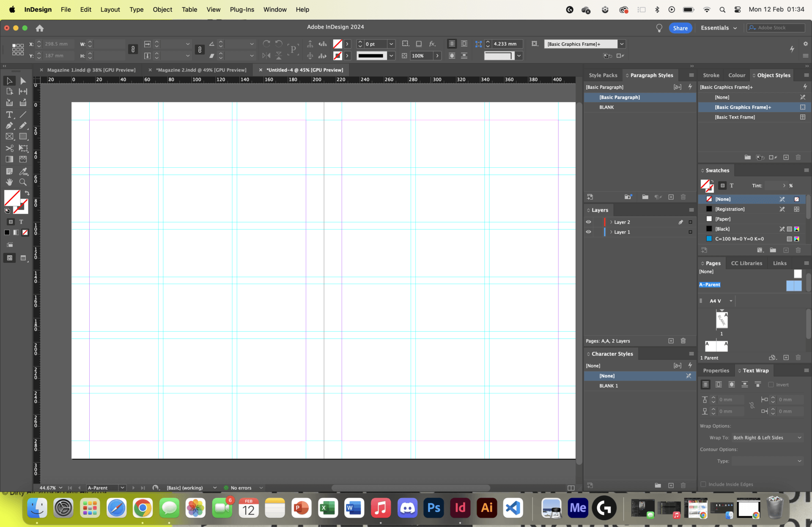Viewport: 812px width, 527px height.
Task: Toggle Layer 1 visibility
Action: click(x=588, y=232)
